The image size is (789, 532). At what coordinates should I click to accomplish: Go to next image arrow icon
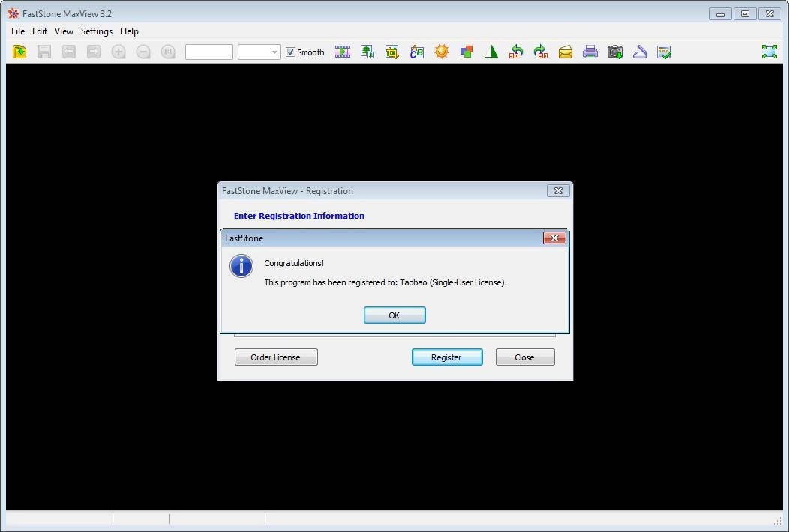click(94, 52)
